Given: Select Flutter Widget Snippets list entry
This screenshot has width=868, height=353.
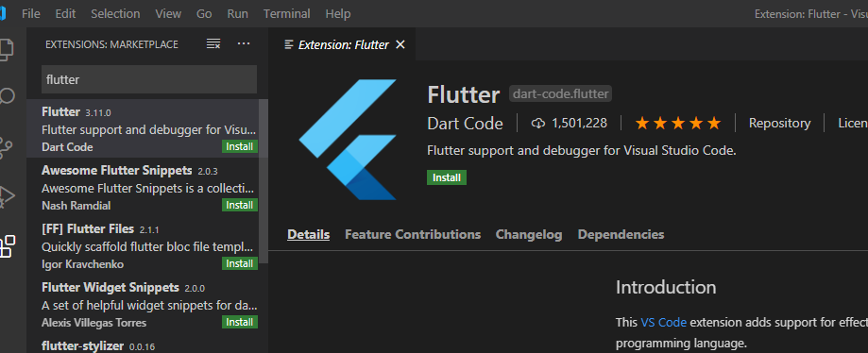Looking at the screenshot, I should [144, 305].
